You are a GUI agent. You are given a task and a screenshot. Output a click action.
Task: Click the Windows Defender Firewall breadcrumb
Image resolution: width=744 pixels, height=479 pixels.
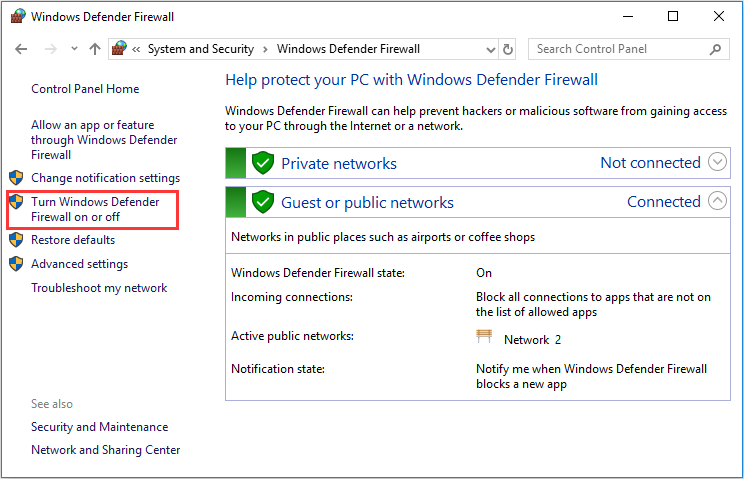(348, 49)
